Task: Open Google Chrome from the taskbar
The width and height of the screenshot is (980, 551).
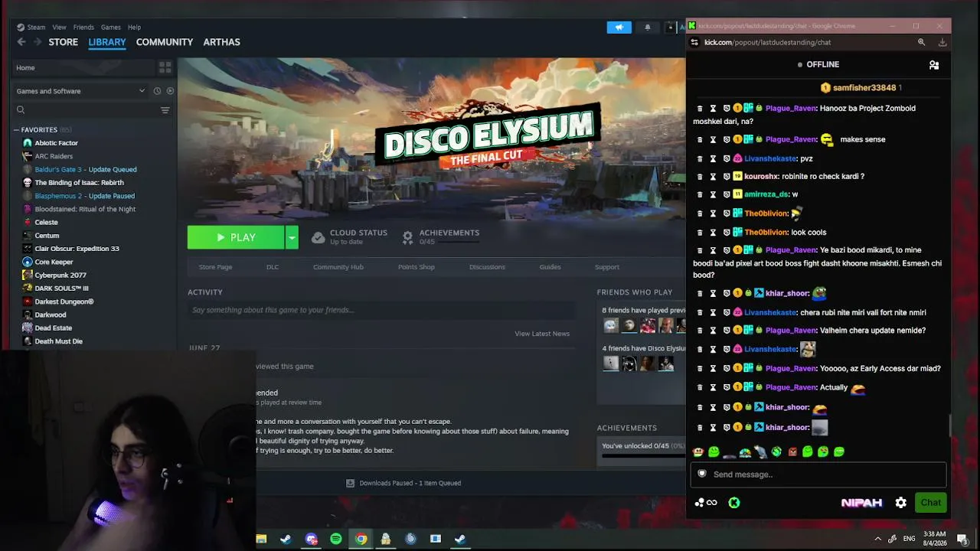Action: click(x=361, y=539)
